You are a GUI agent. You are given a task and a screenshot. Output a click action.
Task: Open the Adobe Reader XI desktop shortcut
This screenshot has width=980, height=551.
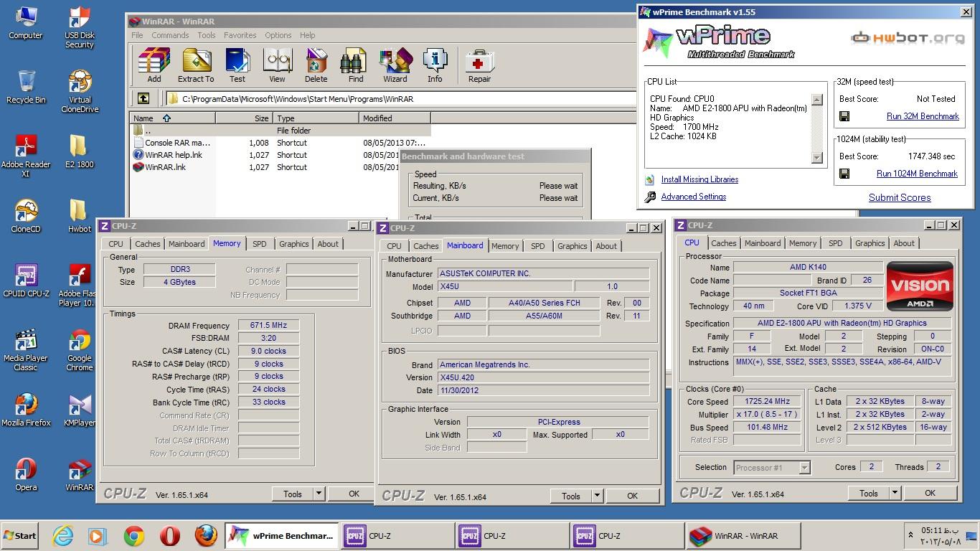click(x=25, y=156)
